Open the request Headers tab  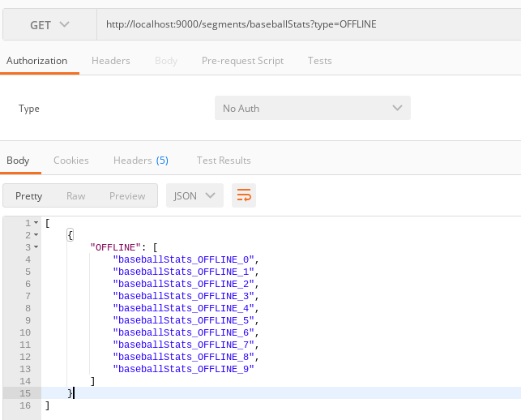(x=111, y=61)
